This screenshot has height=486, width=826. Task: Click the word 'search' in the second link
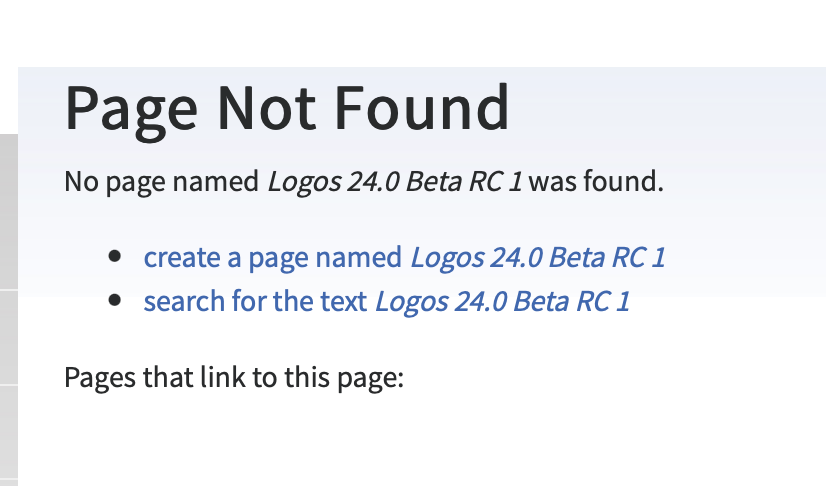point(184,302)
